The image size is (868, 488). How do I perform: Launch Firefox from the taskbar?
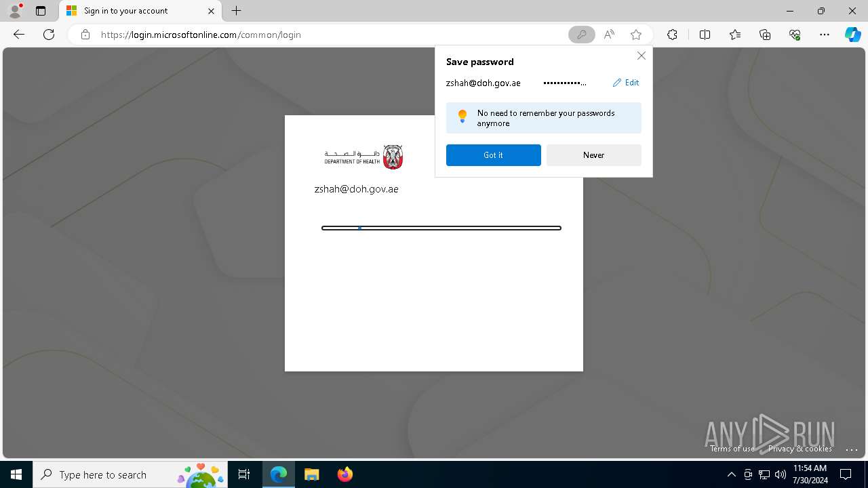pyautogui.click(x=344, y=474)
